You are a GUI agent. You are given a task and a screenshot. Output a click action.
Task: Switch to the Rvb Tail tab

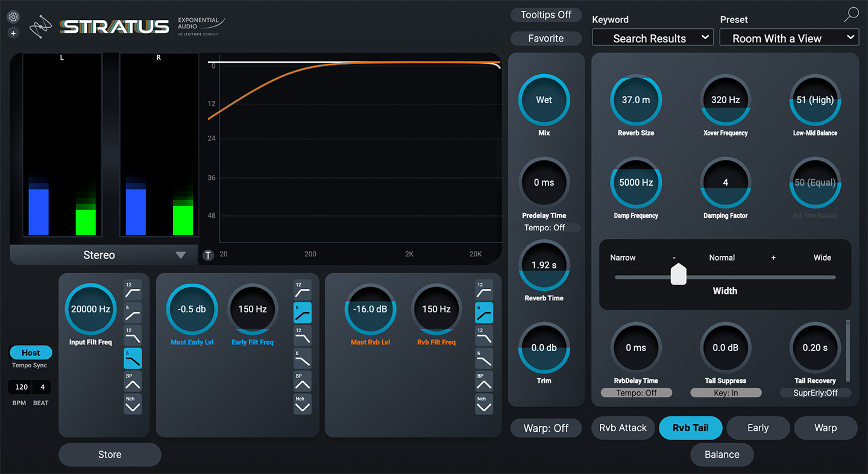[x=691, y=428]
